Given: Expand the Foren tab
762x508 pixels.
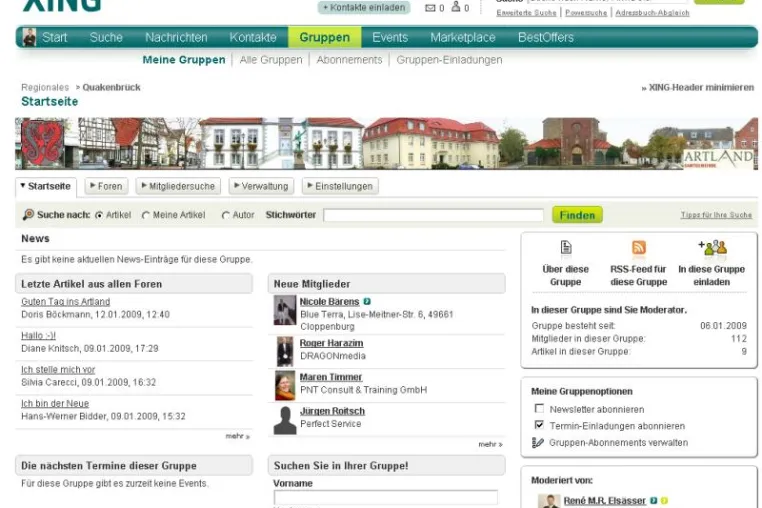Looking at the screenshot, I should 106,186.
